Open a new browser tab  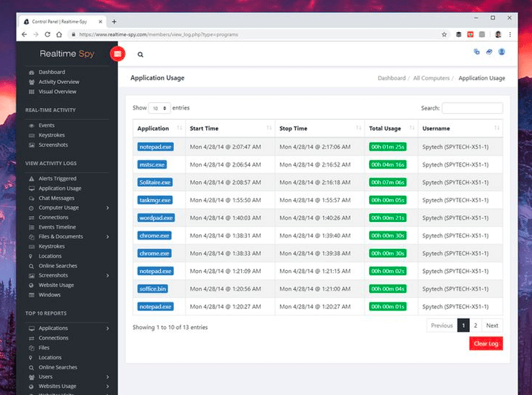pos(114,22)
